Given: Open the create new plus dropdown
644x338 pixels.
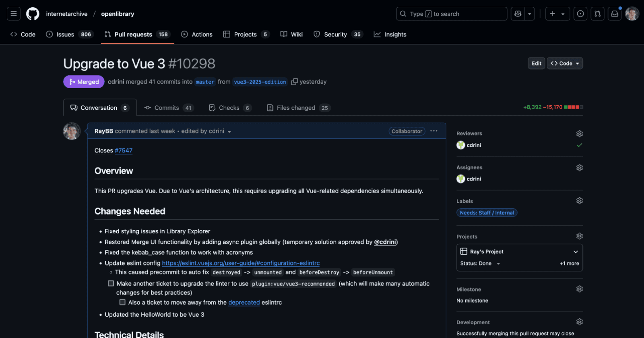Looking at the screenshot, I should tap(557, 14).
